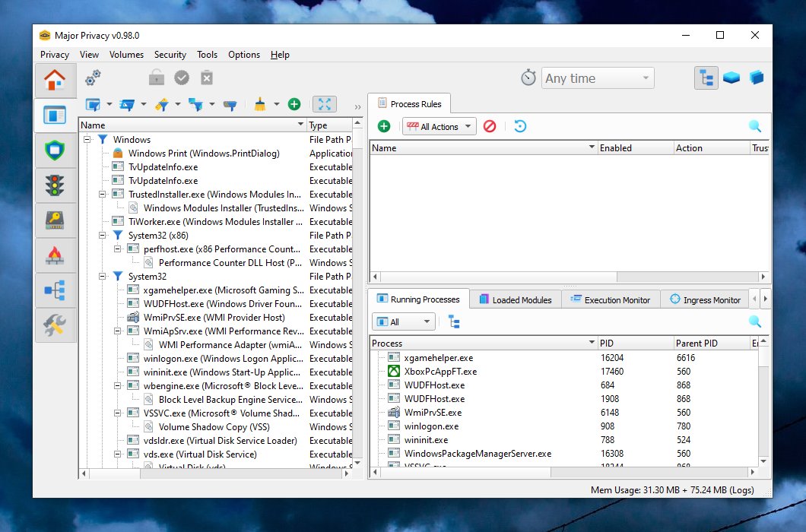Image resolution: width=806 pixels, height=532 pixels.
Task: Collapse the System32 (x86) tree node
Action: pyautogui.click(x=103, y=236)
